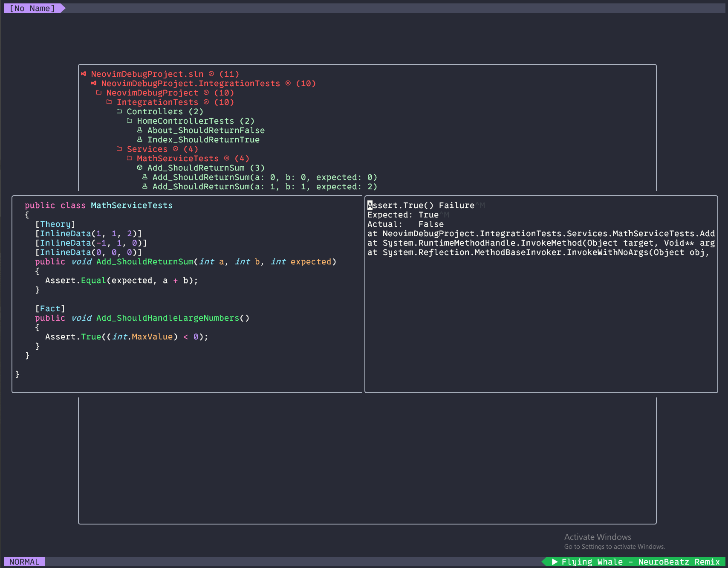Click the folder icon beside Services
The width and height of the screenshot is (728, 568).
coord(119,148)
